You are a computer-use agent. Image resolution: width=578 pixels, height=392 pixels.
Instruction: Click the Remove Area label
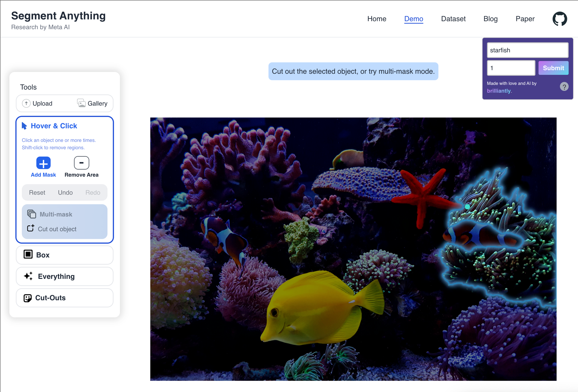pyautogui.click(x=82, y=175)
